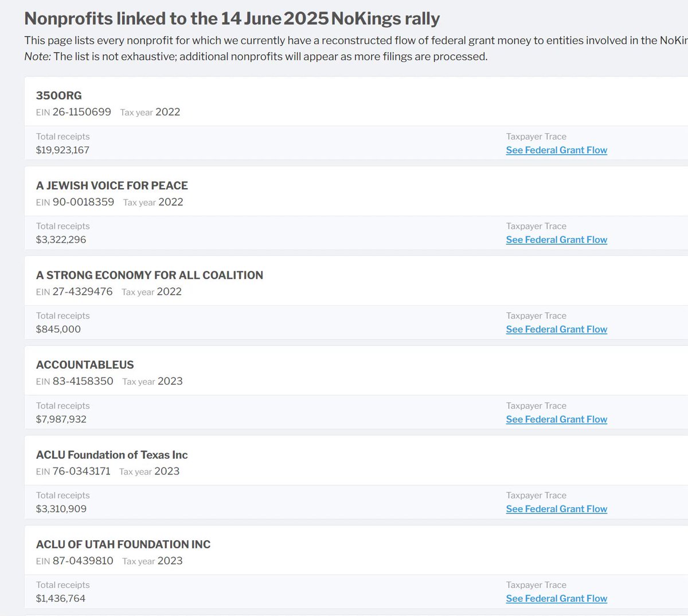Screen dimensions: 688x616
Task: Click A STRONG ECONOMY FOR ALL COALITION title
Action: pos(150,275)
